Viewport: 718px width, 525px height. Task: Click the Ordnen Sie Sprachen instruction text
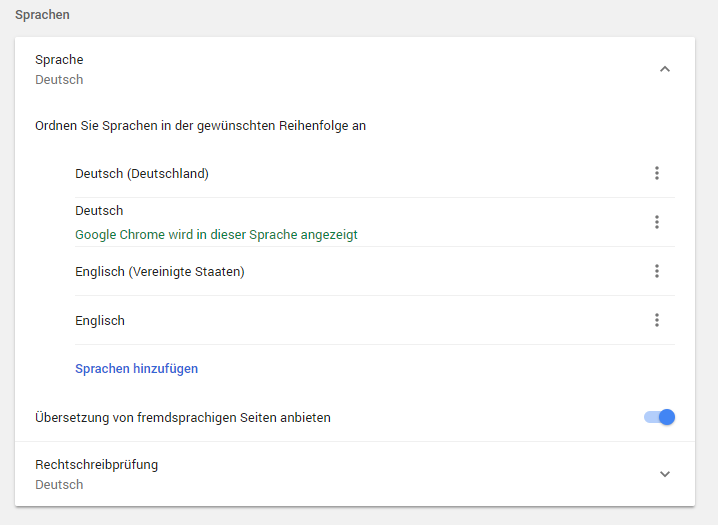(x=201, y=125)
